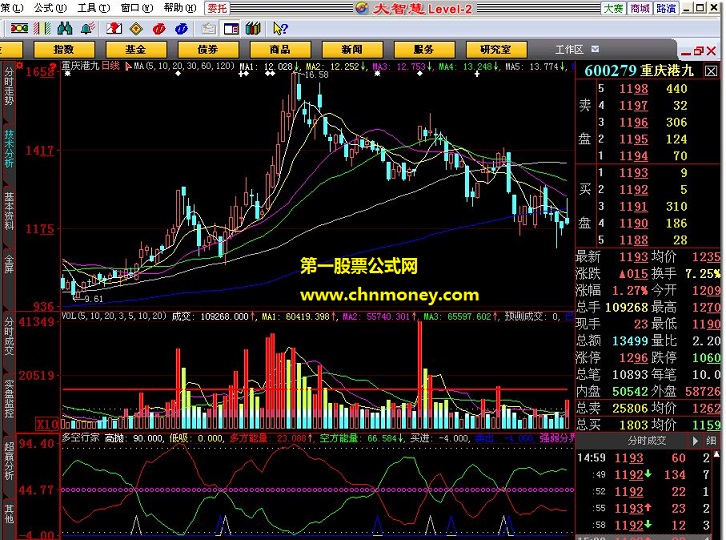The height and width of the screenshot is (540, 726).
Task: Click the 多空行家 indicator label
Action: [x=81, y=438]
